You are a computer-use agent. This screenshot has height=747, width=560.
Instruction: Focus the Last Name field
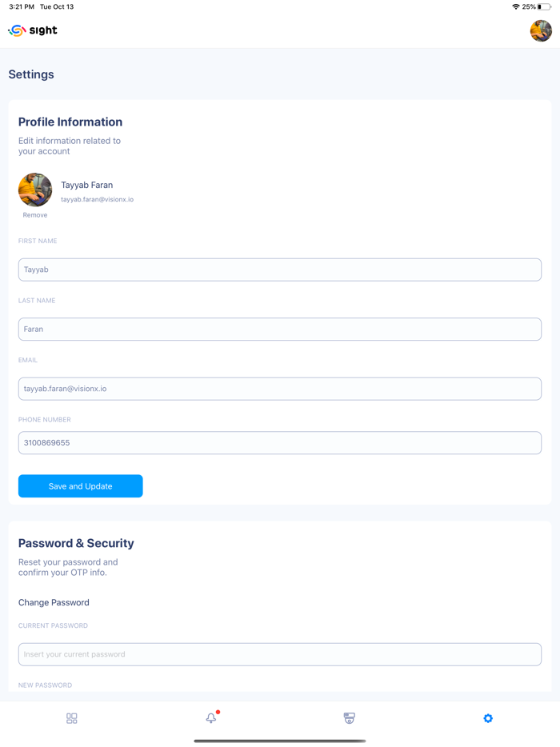(x=280, y=329)
